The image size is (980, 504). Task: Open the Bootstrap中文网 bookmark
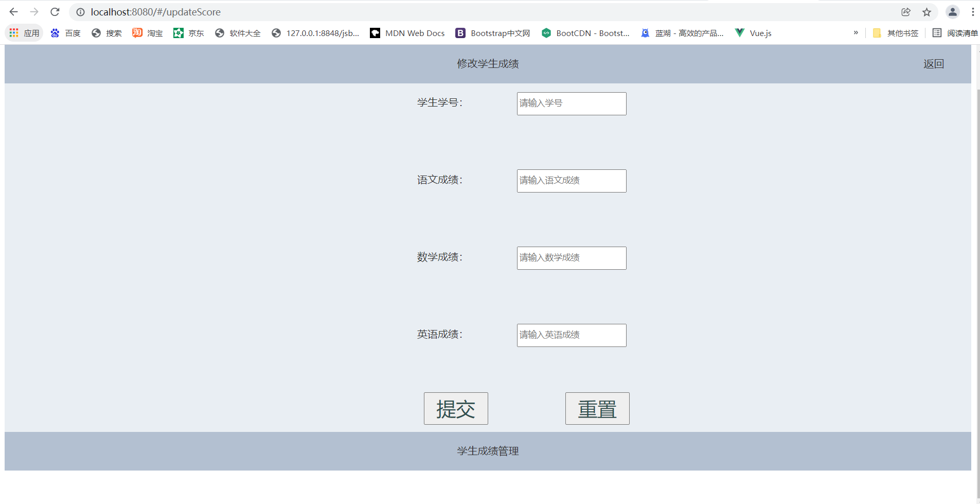pyautogui.click(x=493, y=33)
